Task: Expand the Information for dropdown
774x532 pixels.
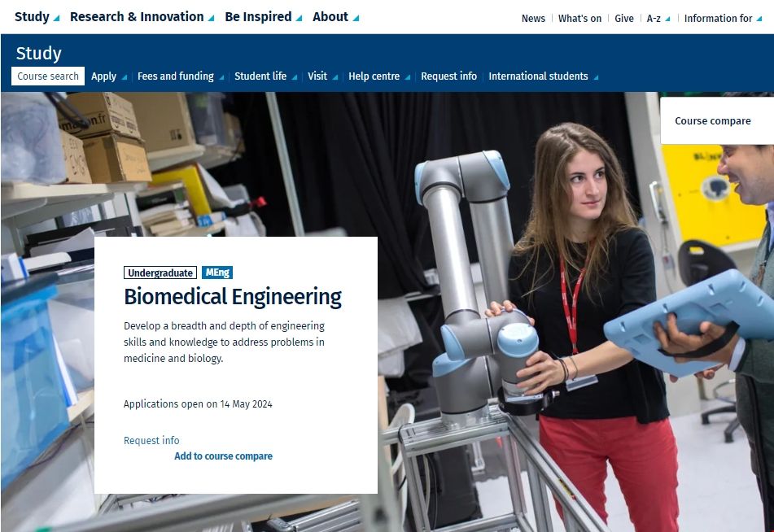Action: click(759, 20)
